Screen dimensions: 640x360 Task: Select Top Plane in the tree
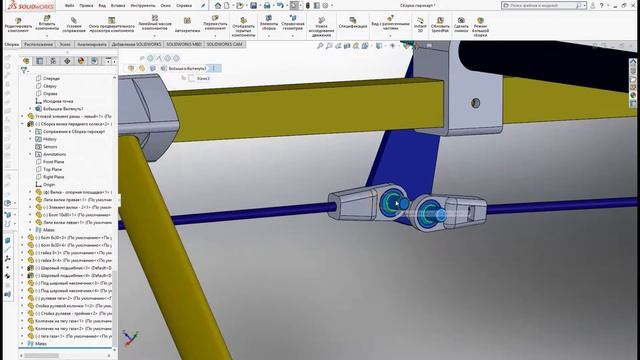[x=52, y=169]
